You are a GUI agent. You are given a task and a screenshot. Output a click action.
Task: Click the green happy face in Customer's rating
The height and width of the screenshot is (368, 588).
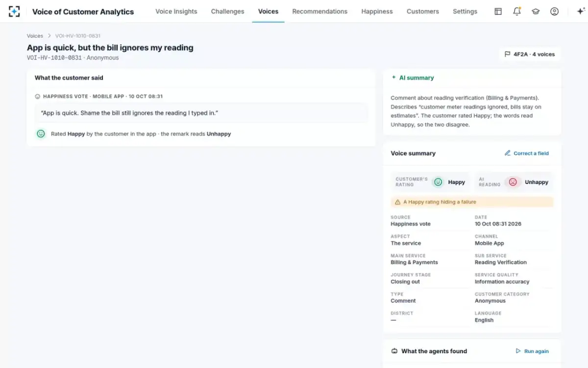click(438, 182)
